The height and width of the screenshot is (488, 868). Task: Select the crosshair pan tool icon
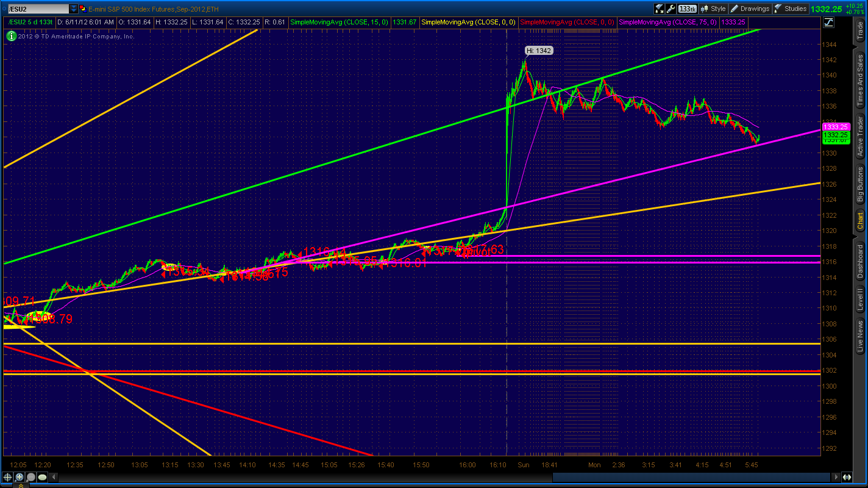click(9, 477)
